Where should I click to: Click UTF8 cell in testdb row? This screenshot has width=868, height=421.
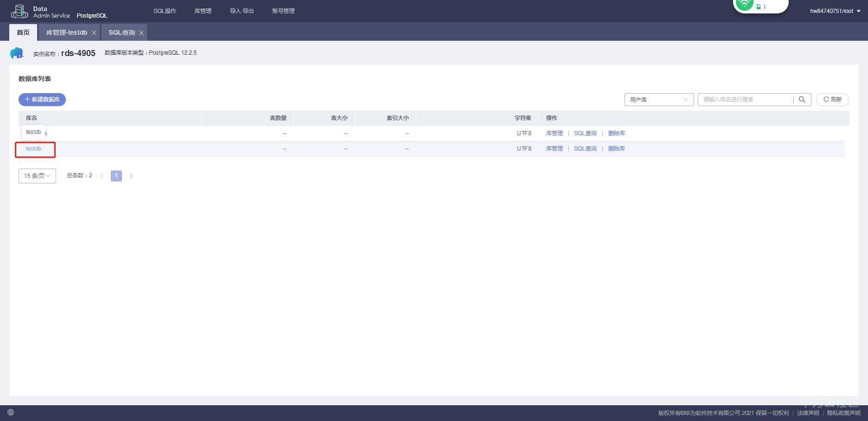pyautogui.click(x=524, y=149)
